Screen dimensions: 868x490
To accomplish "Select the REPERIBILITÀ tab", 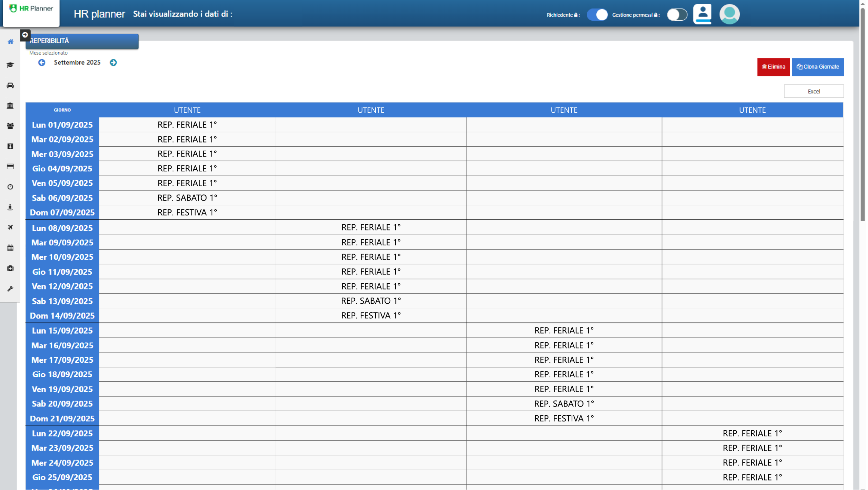I will (x=82, y=41).
